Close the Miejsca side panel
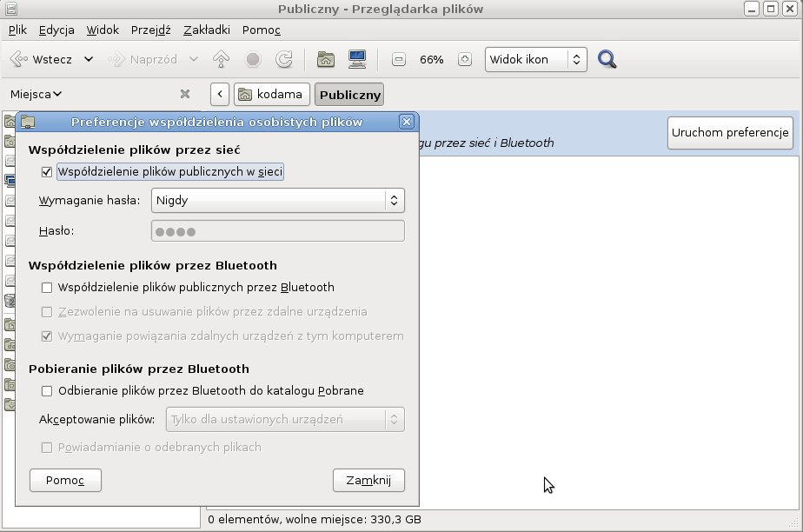This screenshot has width=803, height=532. 184,94
